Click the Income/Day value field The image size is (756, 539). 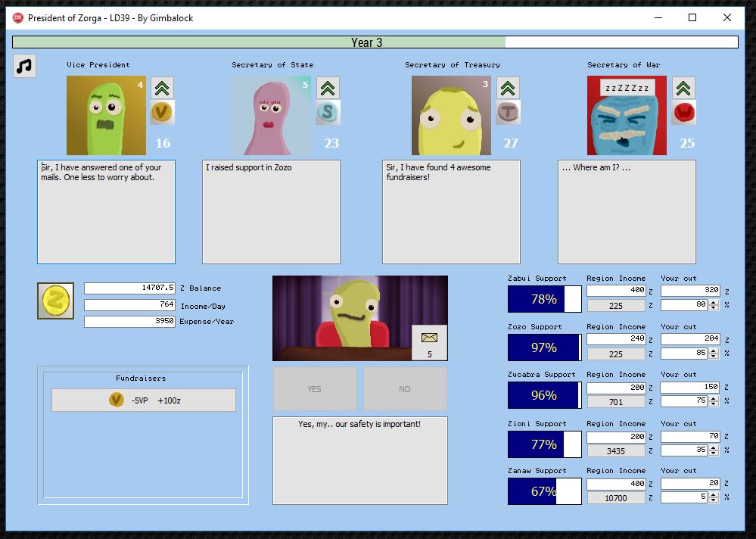pyautogui.click(x=129, y=304)
